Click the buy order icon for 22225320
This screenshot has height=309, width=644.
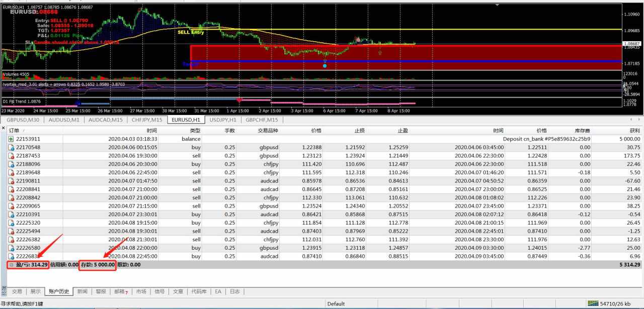point(11,223)
